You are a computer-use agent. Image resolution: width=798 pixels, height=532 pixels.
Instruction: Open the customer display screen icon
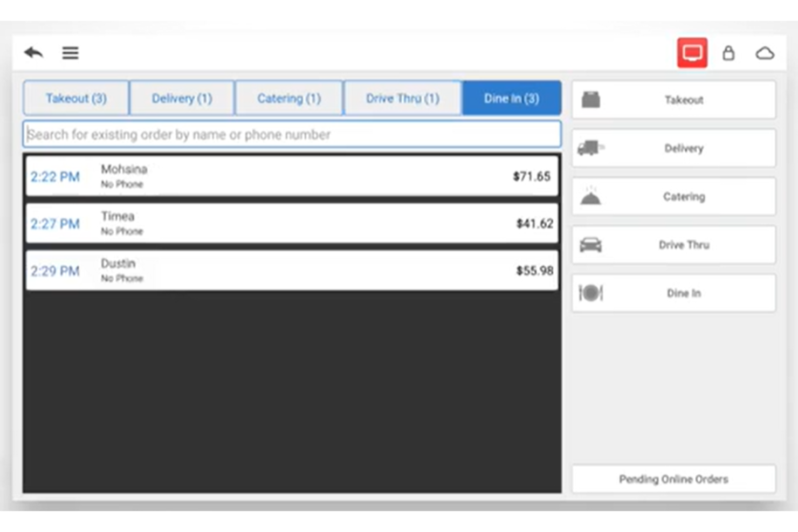coord(692,53)
